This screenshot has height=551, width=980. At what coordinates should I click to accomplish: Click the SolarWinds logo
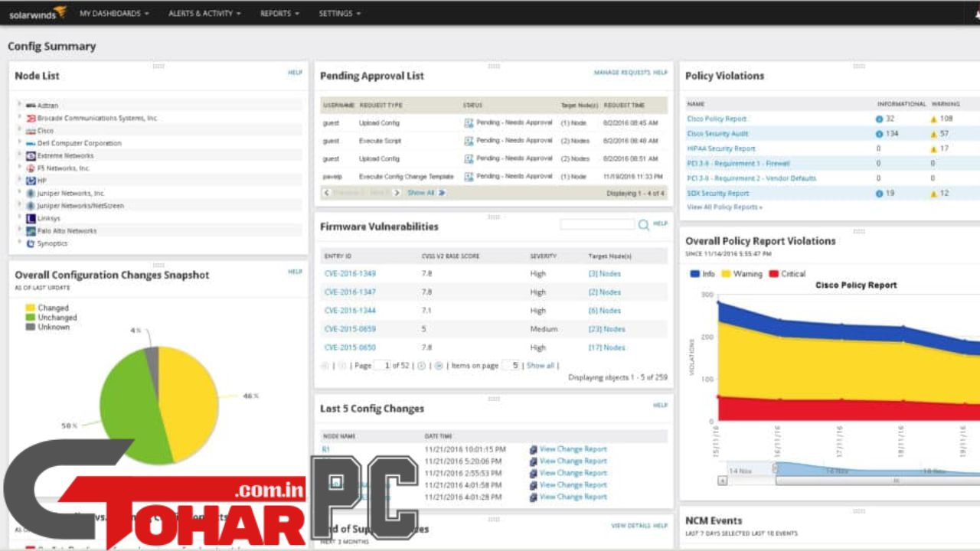(38, 13)
